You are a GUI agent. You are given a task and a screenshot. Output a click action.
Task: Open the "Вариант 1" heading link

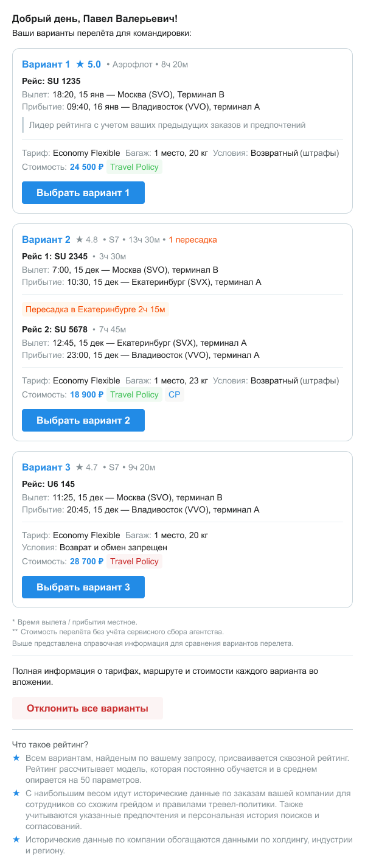[x=46, y=64]
